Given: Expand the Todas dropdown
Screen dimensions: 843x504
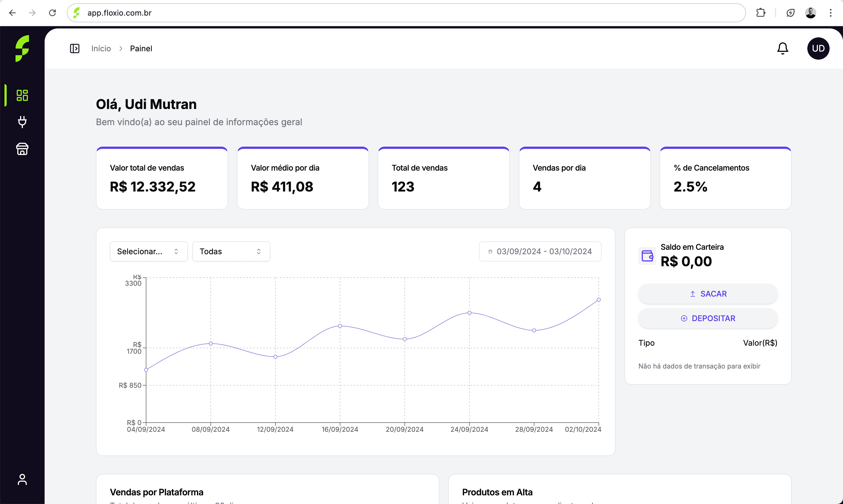Looking at the screenshot, I should (x=231, y=251).
